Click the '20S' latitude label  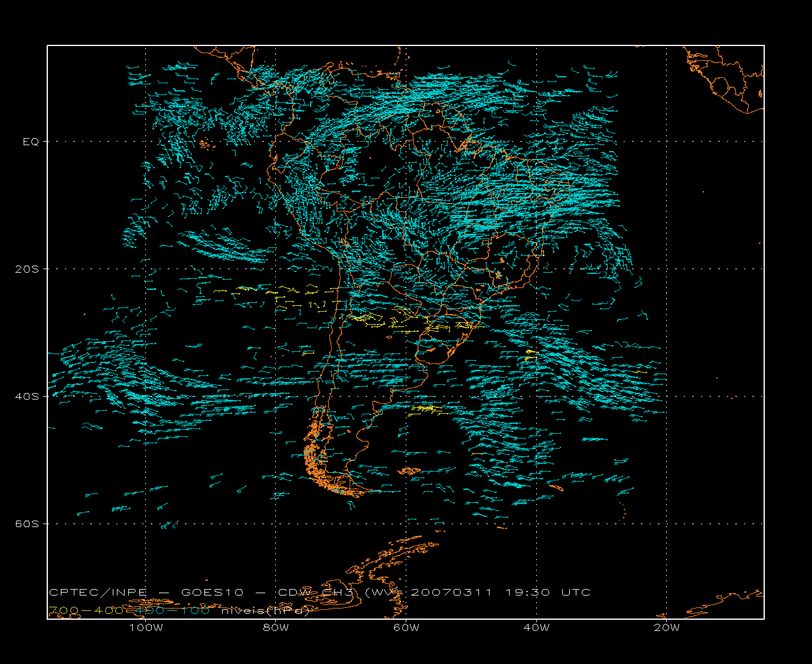(x=27, y=269)
